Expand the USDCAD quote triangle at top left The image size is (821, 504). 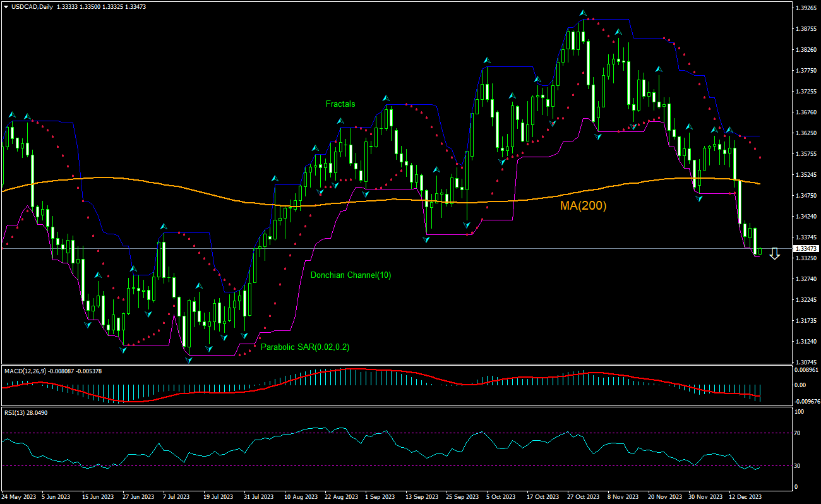point(5,5)
